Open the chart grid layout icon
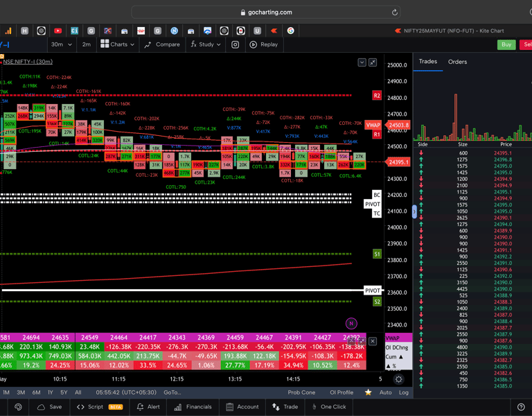This screenshot has height=416, width=532. tap(105, 44)
